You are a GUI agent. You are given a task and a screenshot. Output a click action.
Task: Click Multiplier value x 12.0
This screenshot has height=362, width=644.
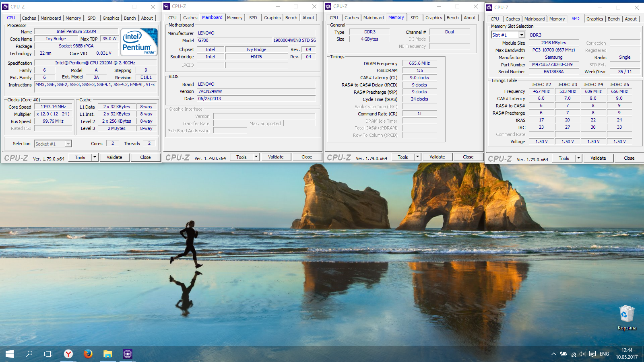pos(53,114)
